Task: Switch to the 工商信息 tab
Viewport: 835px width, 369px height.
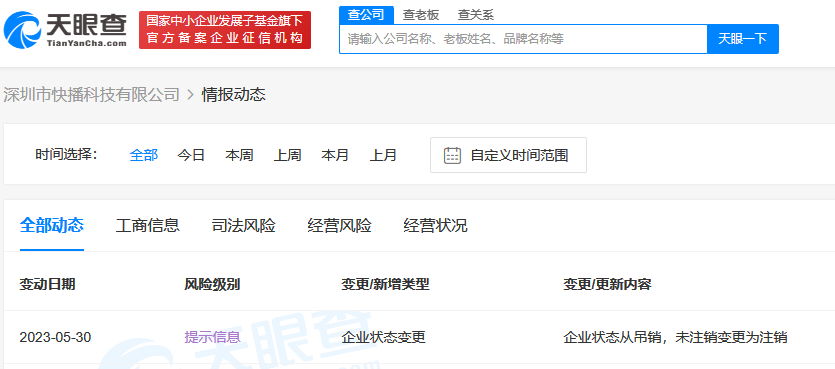Action: (x=148, y=225)
